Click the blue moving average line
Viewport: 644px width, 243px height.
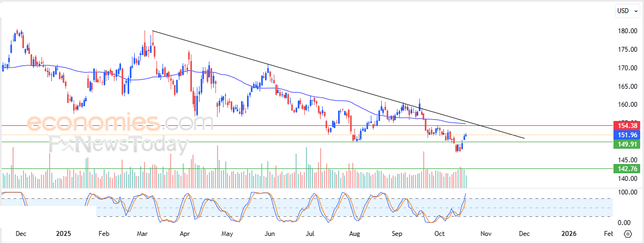click(230, 75)
